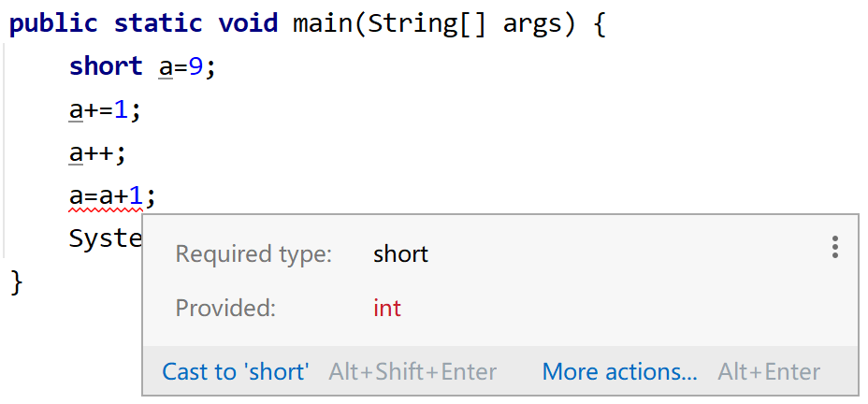The height and width of the screenshot is (404, 868).
Task: Open the More actions... link
Action: 619,371
